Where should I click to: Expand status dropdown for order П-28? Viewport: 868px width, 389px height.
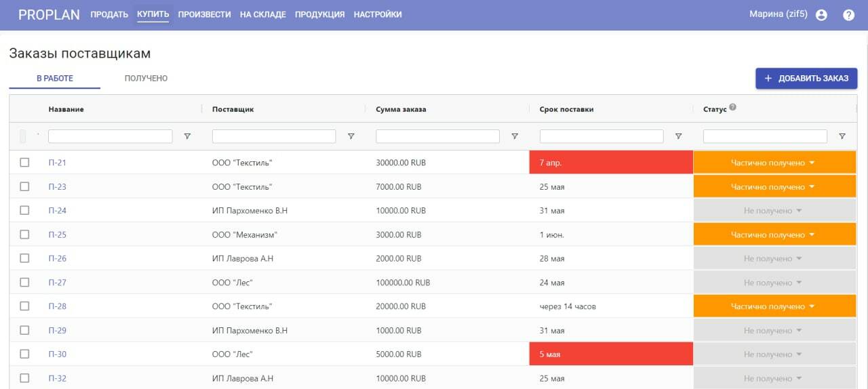pos(774,306)
